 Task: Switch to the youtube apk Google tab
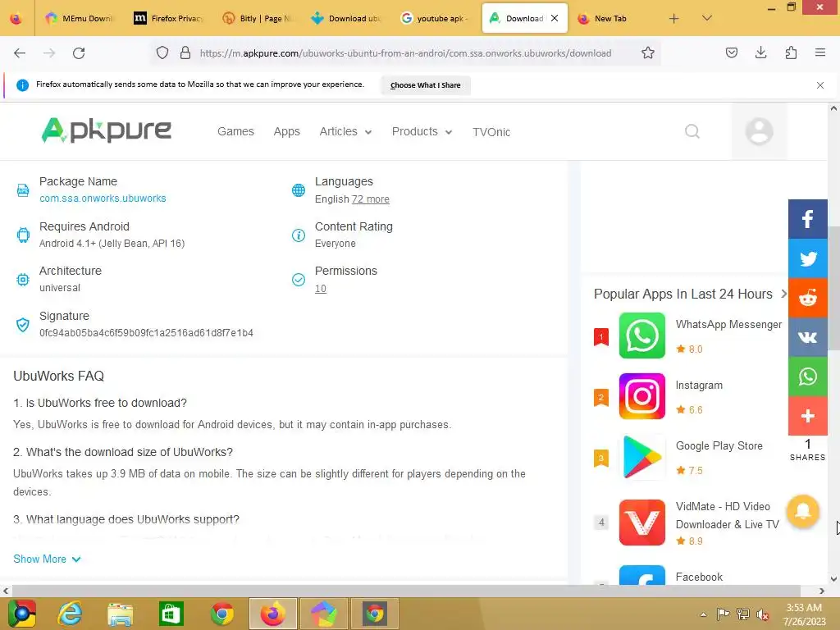point(435,18)
